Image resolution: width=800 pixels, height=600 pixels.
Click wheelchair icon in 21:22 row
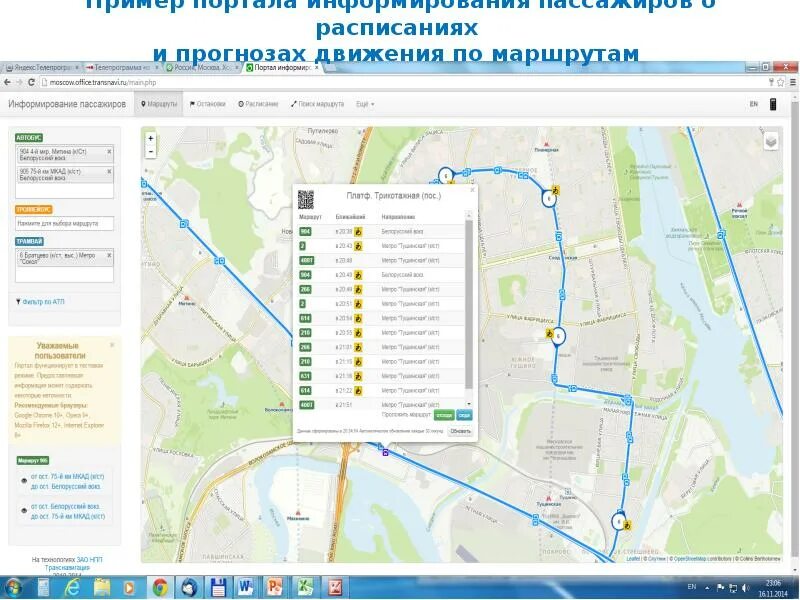(358, 391)
